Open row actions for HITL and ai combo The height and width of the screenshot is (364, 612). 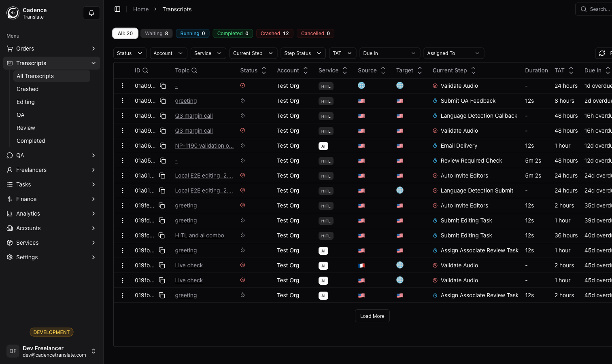coord(123,235)
